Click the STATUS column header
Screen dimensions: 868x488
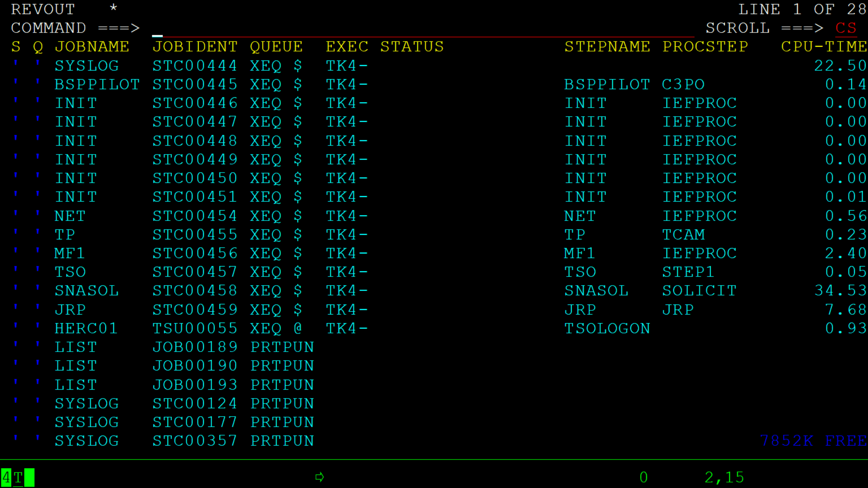click(x=412, y=47)
